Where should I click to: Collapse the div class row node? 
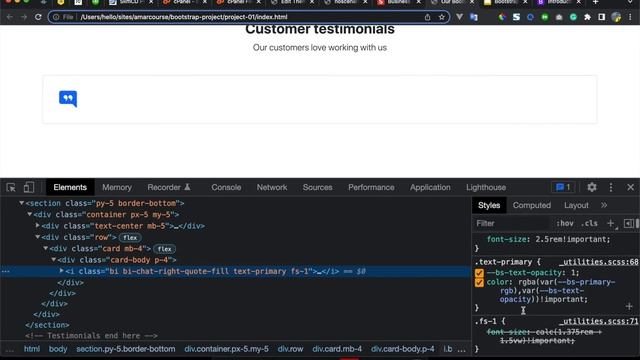pos(38,237)
